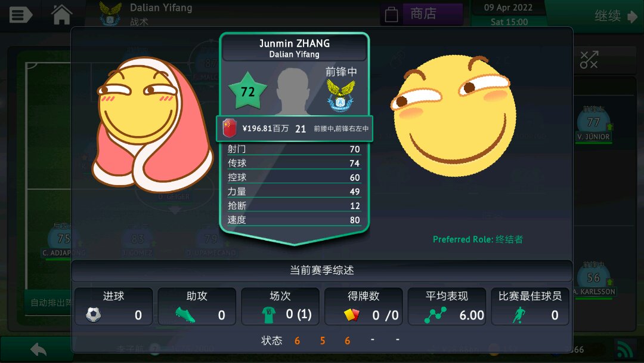This screenshot has height=363, width=644.
Task: Tap the tactics swap icon at top right
Action: (x=589, y=60)
